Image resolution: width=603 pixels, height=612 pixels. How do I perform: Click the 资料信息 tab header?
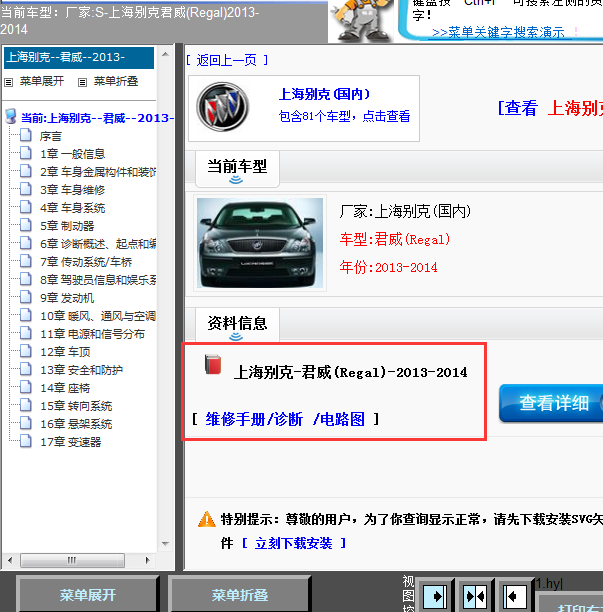point(237,325)
